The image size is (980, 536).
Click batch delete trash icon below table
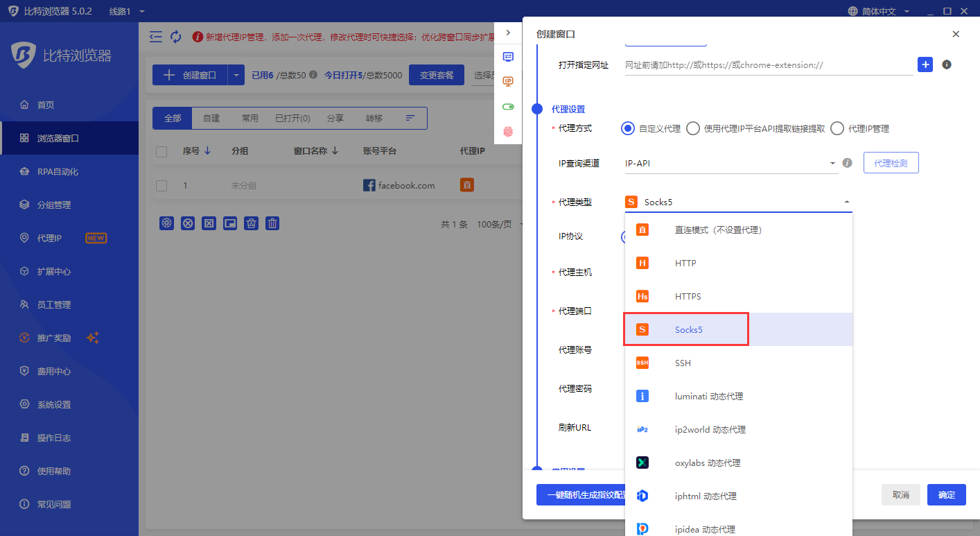(272, 223)
